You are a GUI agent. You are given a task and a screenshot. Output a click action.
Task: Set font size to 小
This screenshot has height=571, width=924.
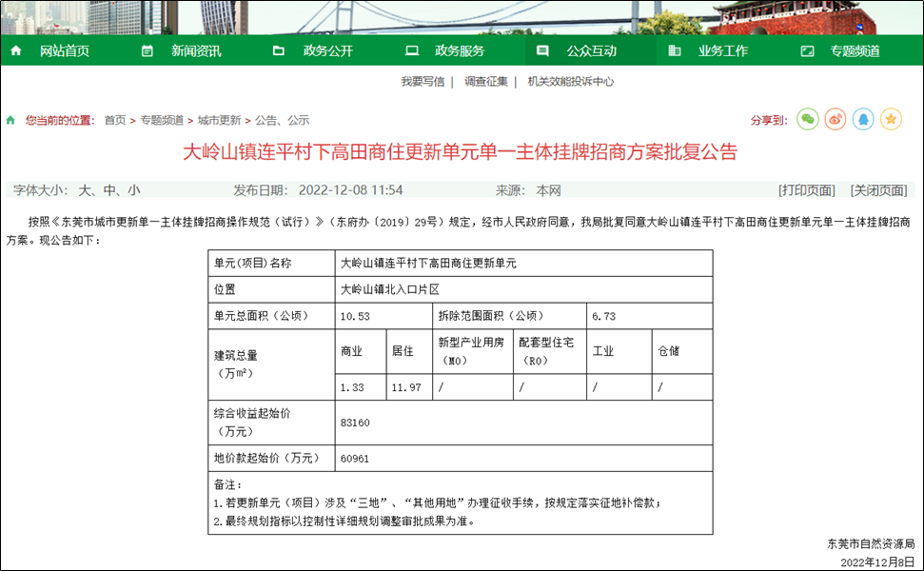(134, 190)
